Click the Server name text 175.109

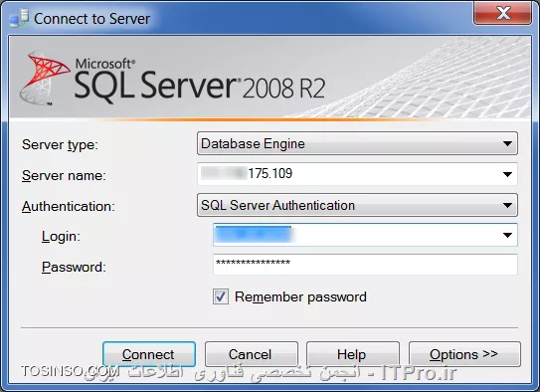pyautogui.click(x=270, y=173)
